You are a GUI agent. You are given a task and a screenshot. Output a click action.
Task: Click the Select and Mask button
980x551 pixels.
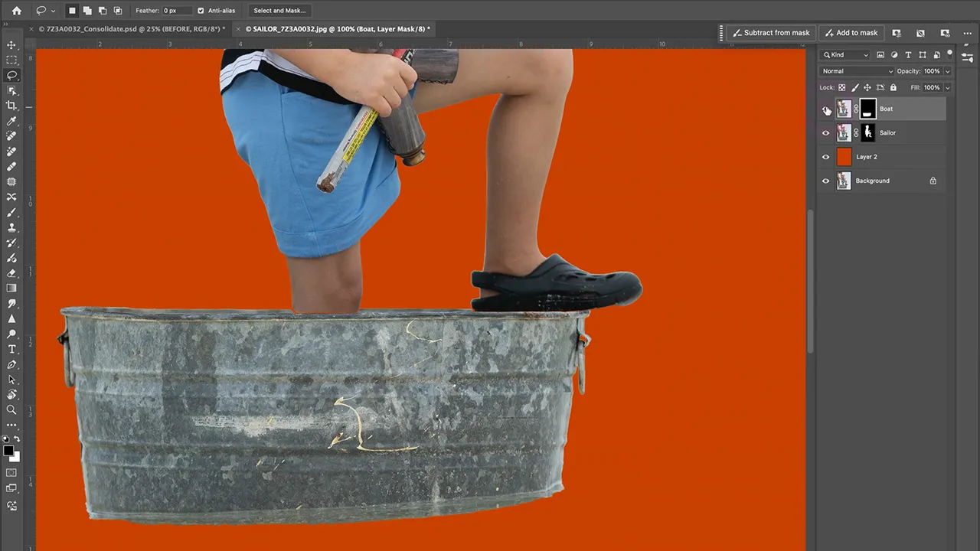(x=279, y=11)
